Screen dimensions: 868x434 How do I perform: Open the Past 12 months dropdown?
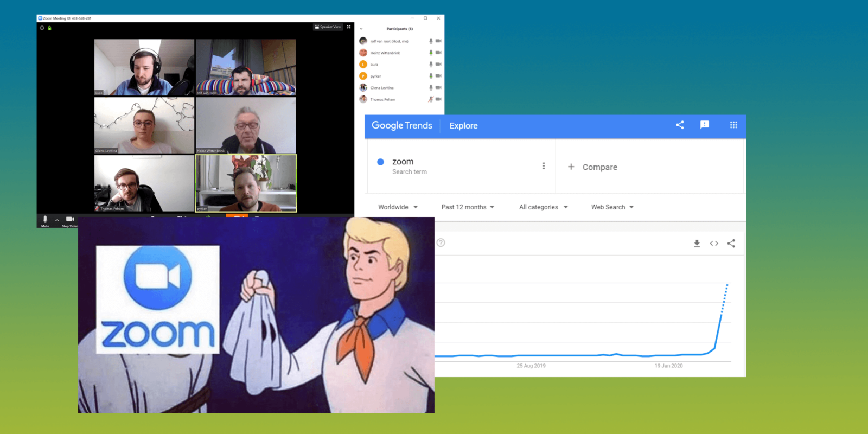468,207
